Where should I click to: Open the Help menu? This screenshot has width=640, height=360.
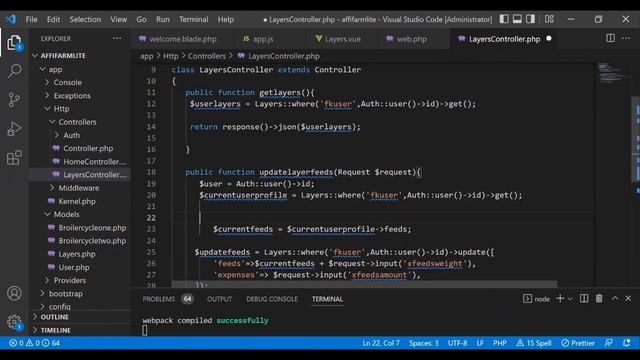225,19
